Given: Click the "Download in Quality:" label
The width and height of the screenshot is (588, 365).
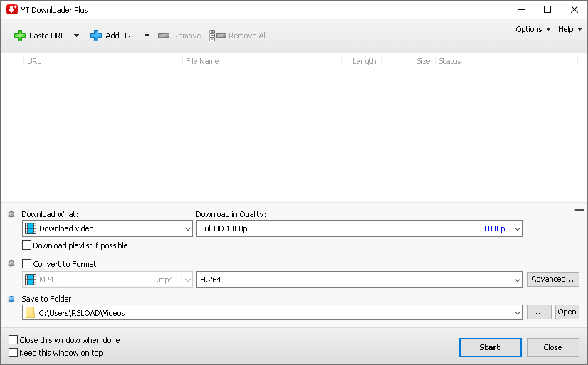Looking at the screenshot, I should 231,214.
